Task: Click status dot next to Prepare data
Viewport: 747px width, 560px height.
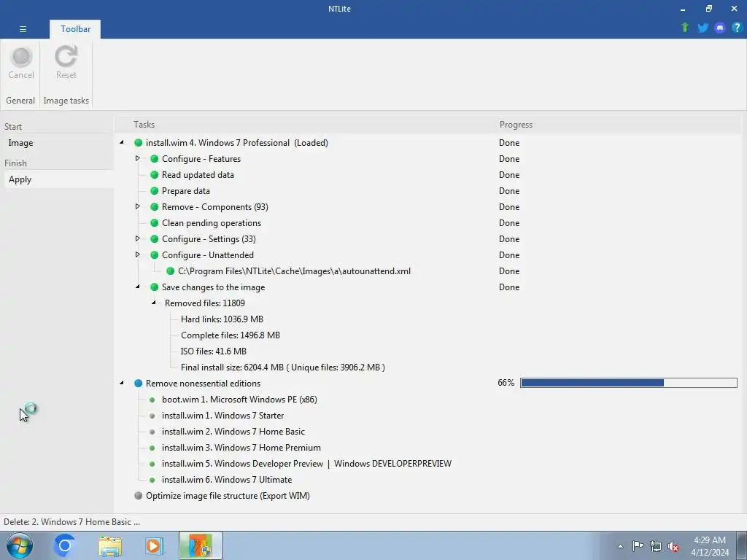Action: coord(155,191)
